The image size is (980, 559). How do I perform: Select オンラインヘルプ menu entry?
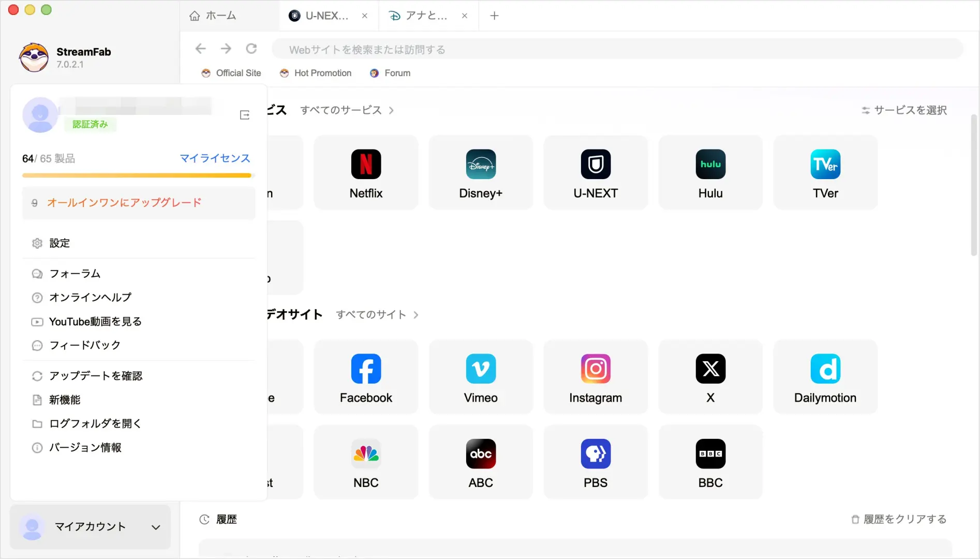pyautogui.click(x=139, y=298)
